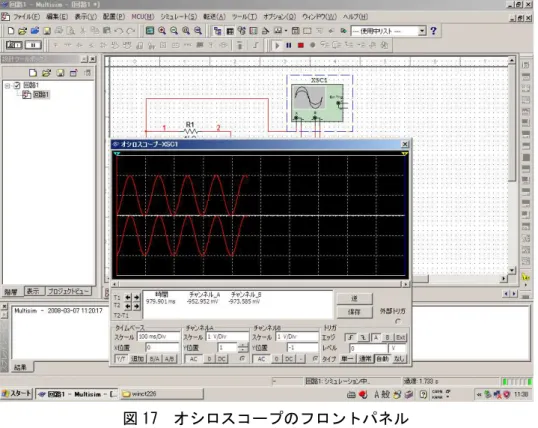Viewport: 538px width, 428px height.
Task: Click the Run simulation play icon
Action: point(277,45)
